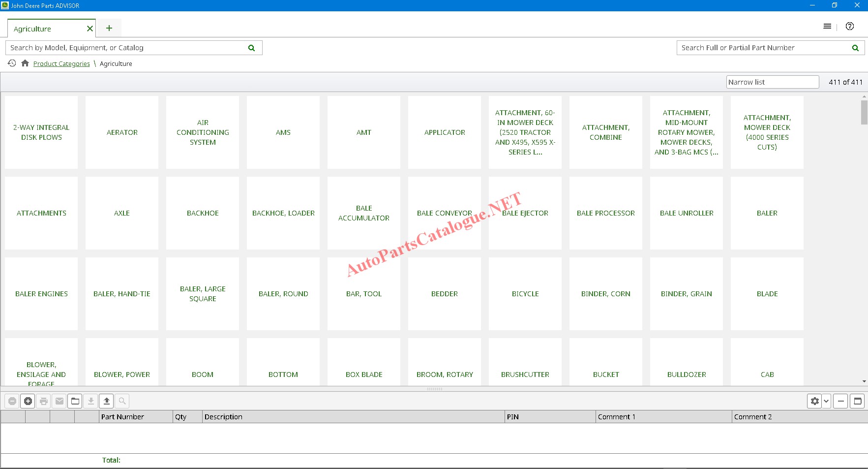Select the BLADE category tile
Image resolution: width=868 pixels, height=469 pixels.
pyautogui.click(x=767, y=294)
